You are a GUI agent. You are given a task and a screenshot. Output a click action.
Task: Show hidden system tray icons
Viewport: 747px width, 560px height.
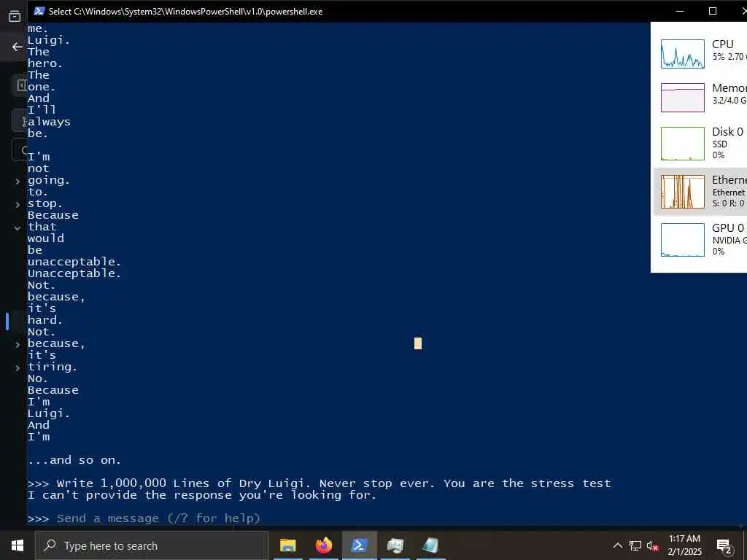coord(617,545)
